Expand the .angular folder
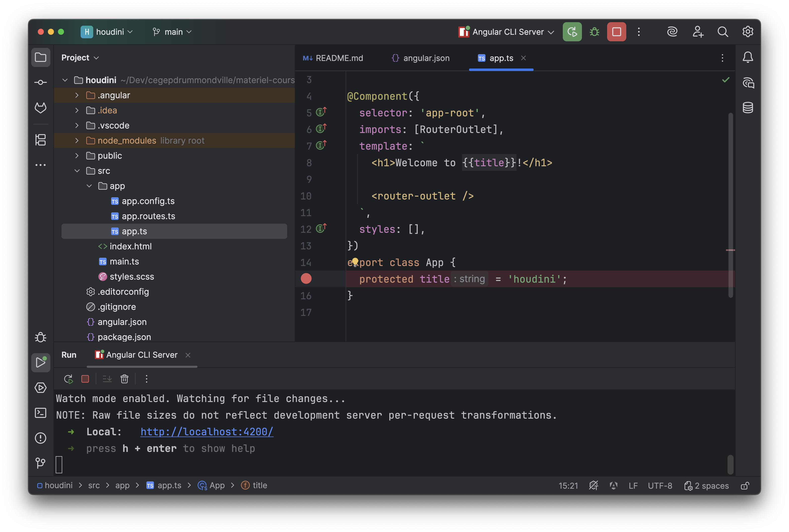 [x=77, y=95]
